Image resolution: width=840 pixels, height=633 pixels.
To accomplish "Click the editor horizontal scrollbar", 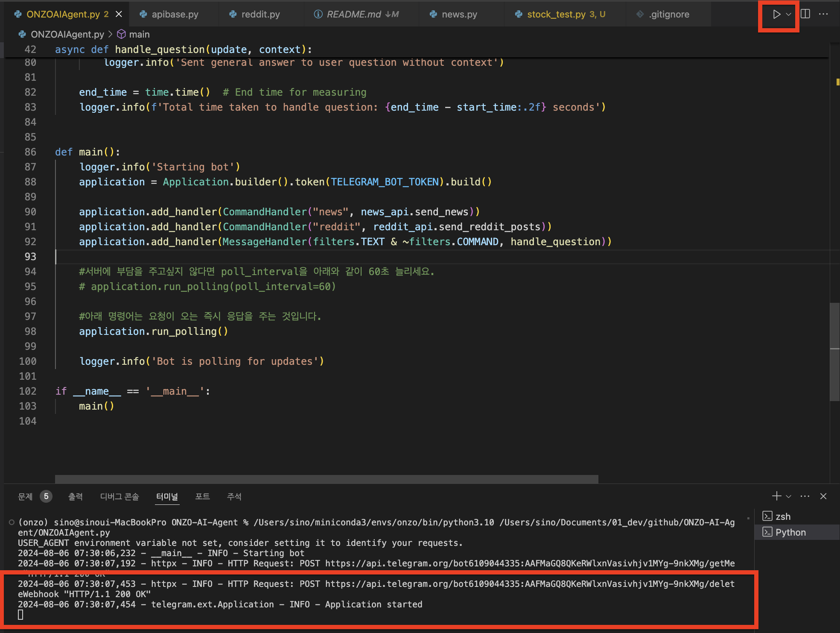I will point(327,479).
